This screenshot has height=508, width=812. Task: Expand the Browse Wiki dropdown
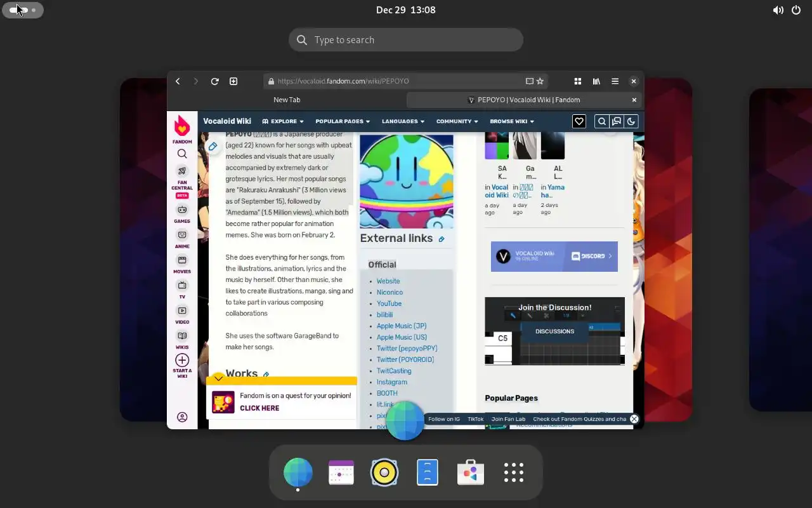click(512, 121)
